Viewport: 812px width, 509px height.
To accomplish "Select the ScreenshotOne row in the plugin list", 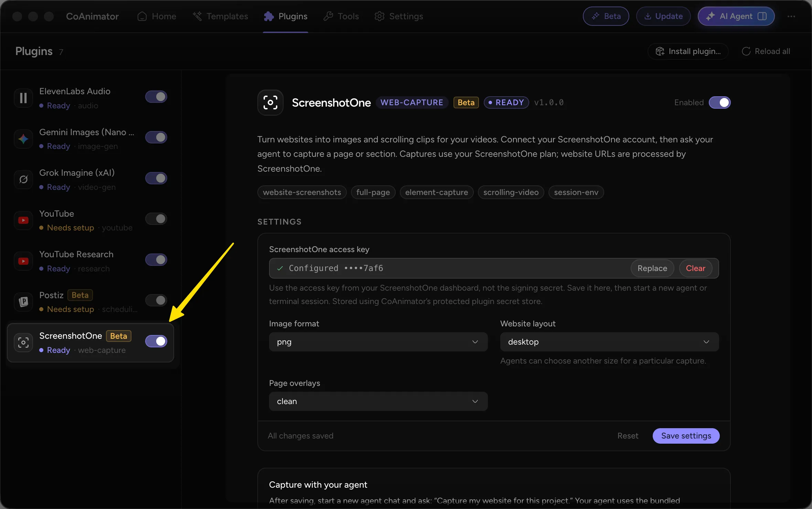I will (90, 343).
